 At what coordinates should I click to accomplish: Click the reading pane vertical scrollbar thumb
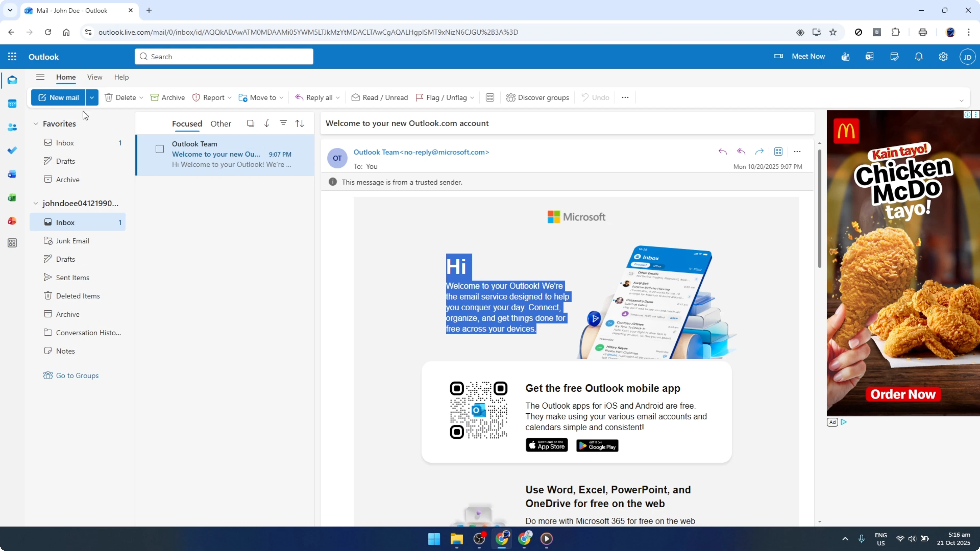click(819, 208)
